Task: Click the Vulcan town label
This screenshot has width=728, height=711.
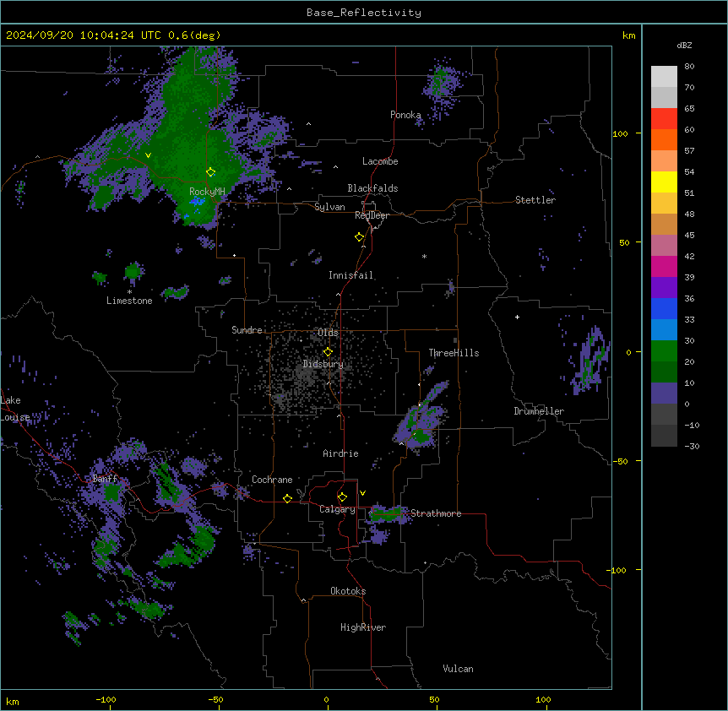Action: click(x=459, y=669)
